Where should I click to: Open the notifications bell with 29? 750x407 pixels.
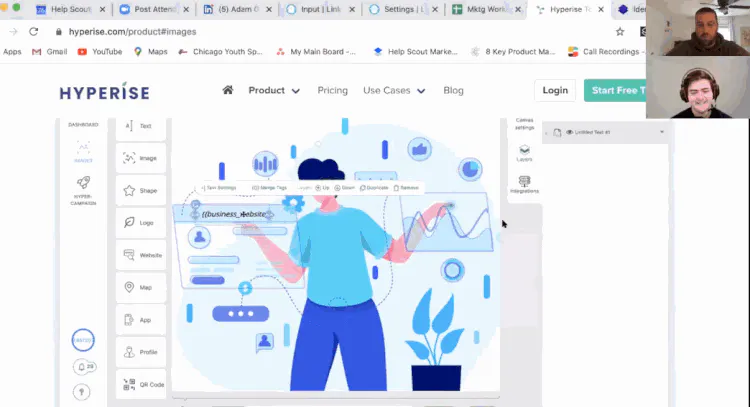coord(84,367)
